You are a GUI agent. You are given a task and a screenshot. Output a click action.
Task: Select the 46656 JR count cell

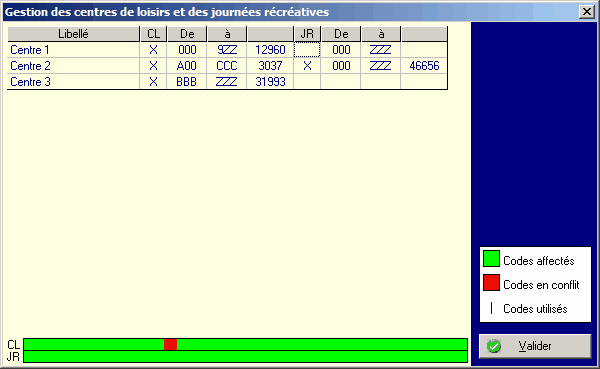pyautogui.click(x=424, y=66)
